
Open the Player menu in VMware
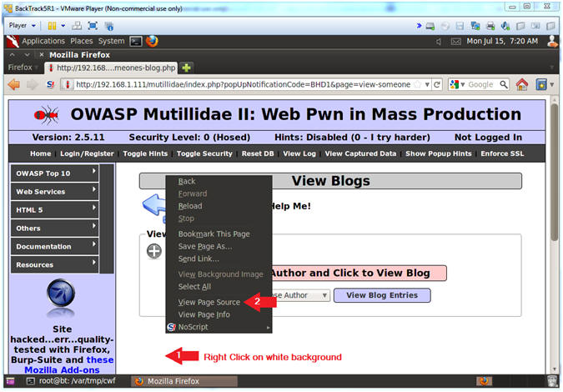[22, 26]
